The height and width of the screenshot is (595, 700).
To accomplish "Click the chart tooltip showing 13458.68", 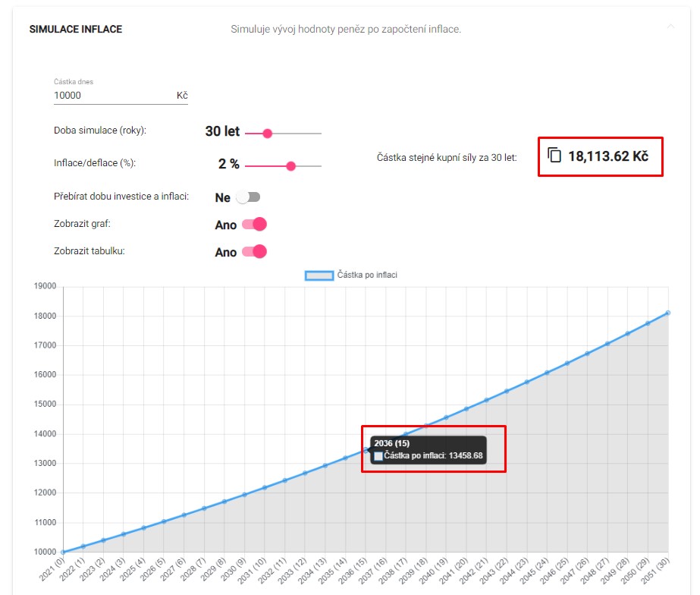I will (428, 449).
